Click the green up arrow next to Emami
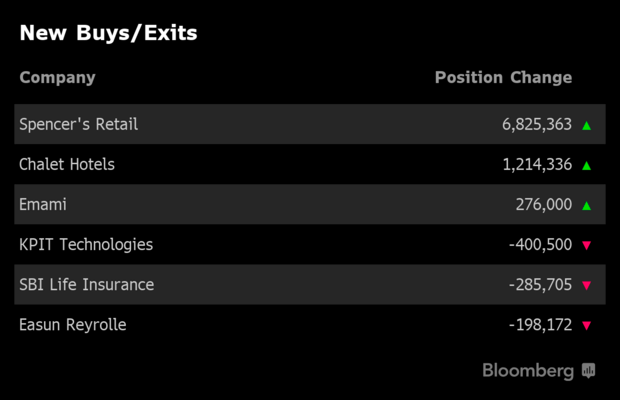 click(587, 206)
